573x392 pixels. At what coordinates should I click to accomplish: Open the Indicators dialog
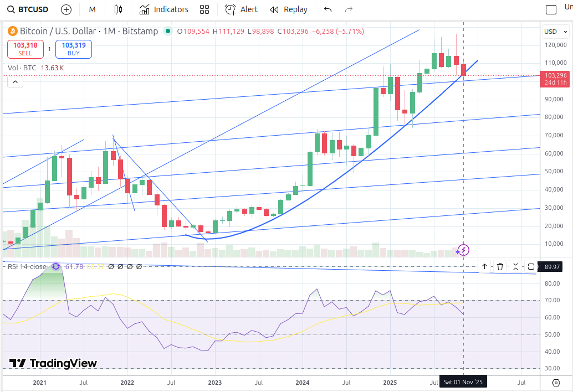click(163, 9)
